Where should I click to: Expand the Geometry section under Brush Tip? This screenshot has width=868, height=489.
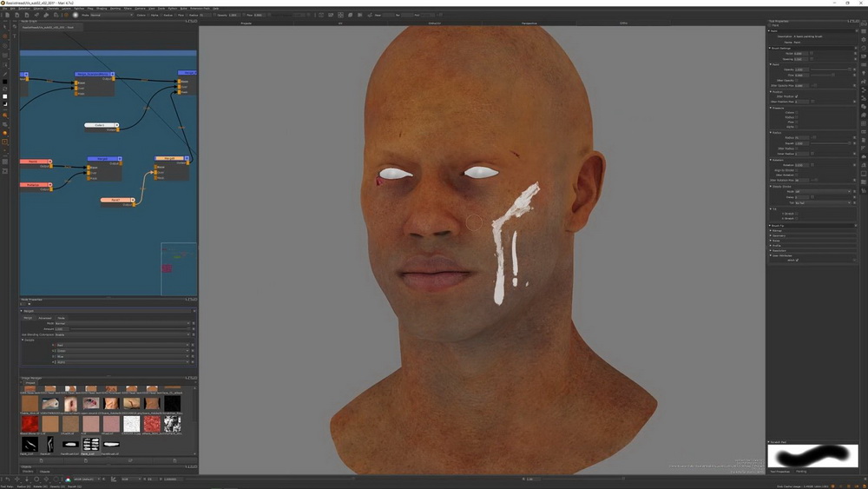(x=771, y=236)
